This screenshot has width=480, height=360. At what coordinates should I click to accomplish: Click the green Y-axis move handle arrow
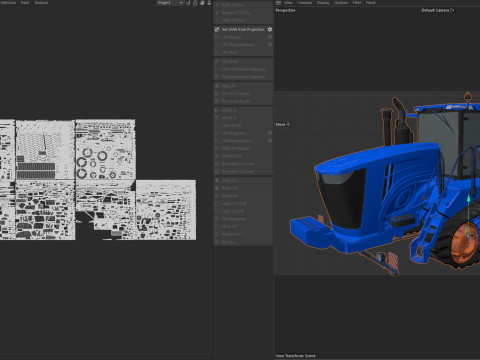[468, 199]
